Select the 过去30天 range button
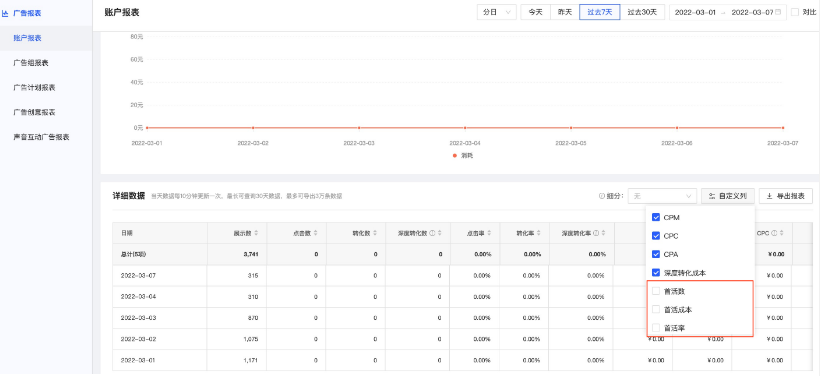 (642, 12)
